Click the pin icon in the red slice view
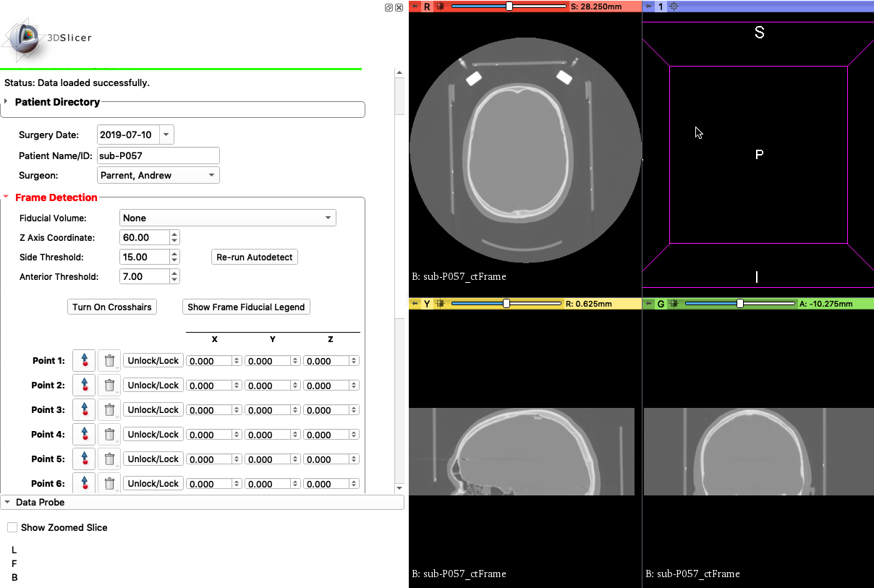The width and height of the screenshot is (874, 588). click(x=415, y=7)
